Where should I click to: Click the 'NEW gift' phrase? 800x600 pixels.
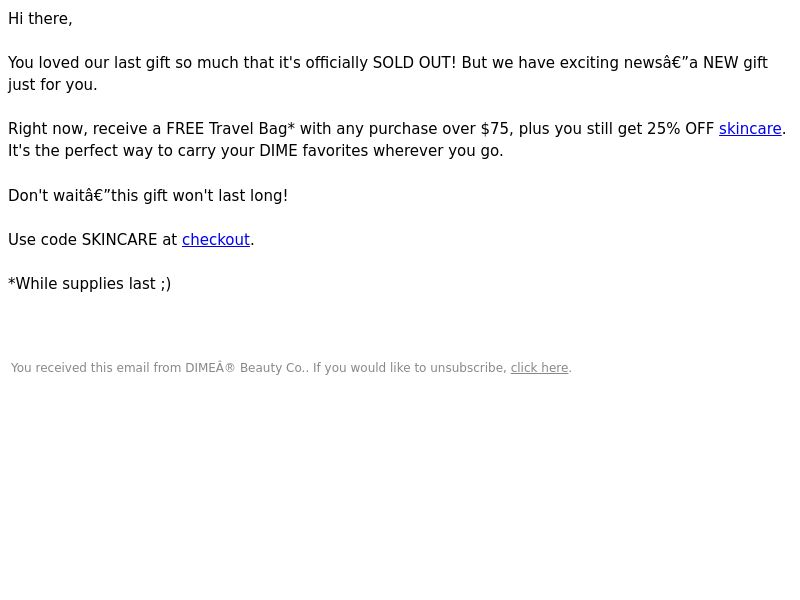click(x=735, y=63)
